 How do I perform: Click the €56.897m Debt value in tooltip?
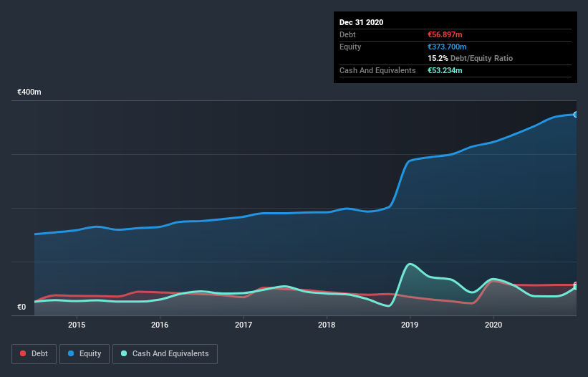click(445, 34)
